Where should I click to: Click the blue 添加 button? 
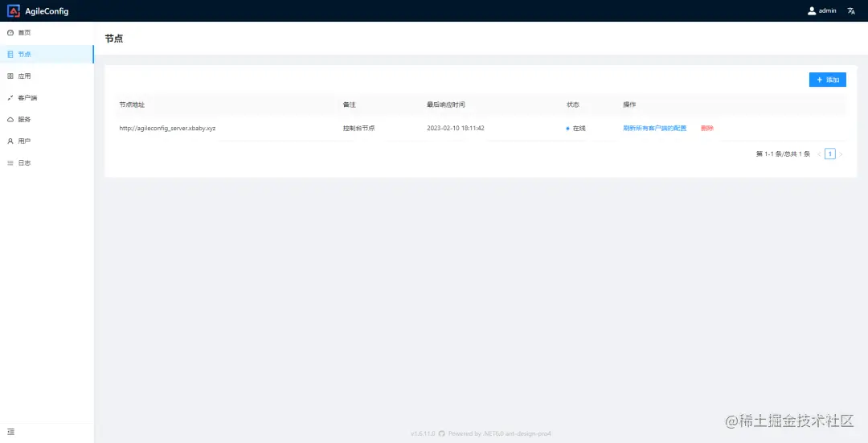(x=828, y=80)
